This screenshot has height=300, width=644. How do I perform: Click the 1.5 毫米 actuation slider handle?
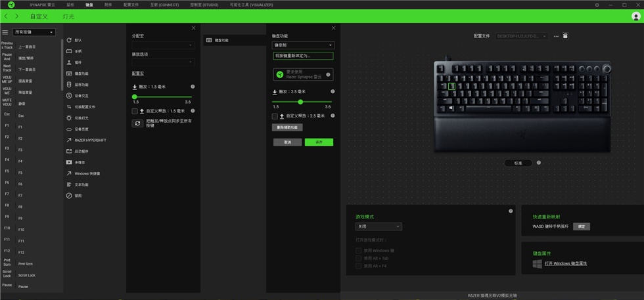point(134,97)
